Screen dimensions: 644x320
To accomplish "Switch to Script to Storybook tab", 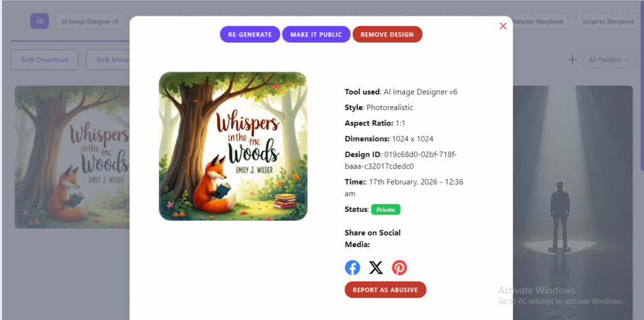I will coord(607,21).
